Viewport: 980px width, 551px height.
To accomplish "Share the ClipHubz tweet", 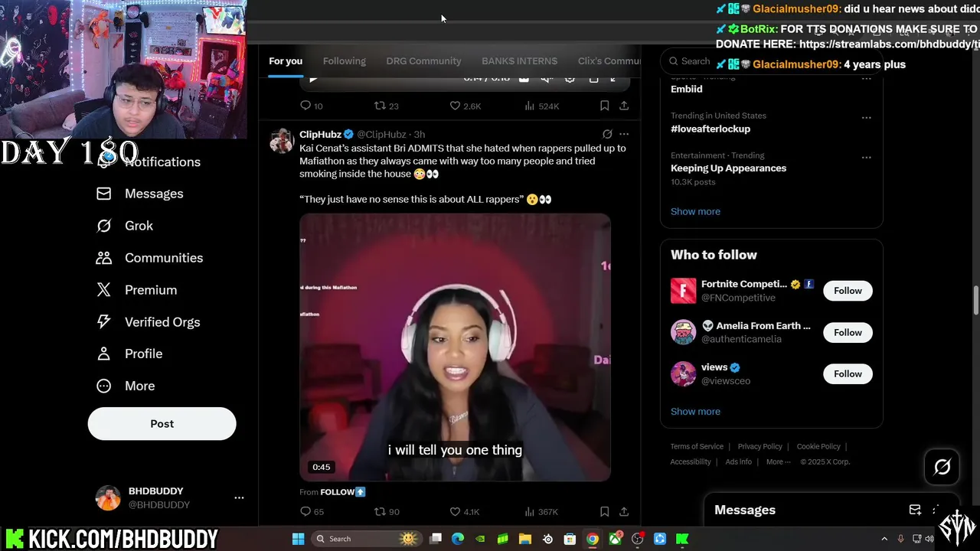I will [624, 511].
